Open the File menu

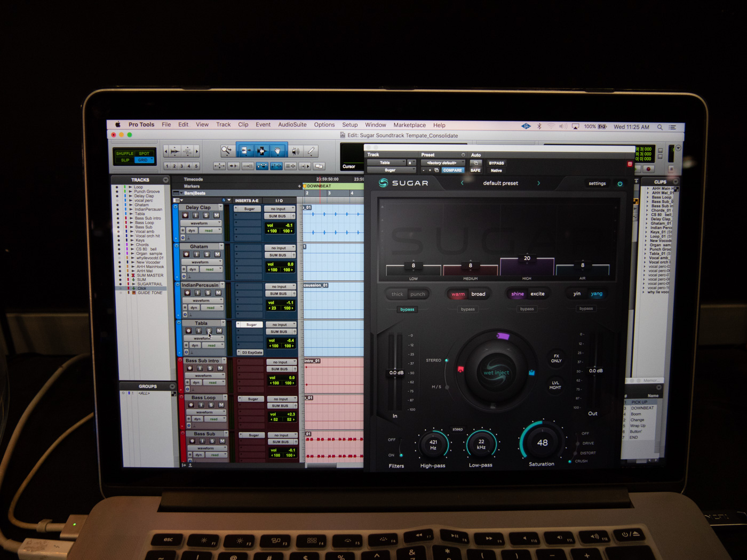click(166, 124)
